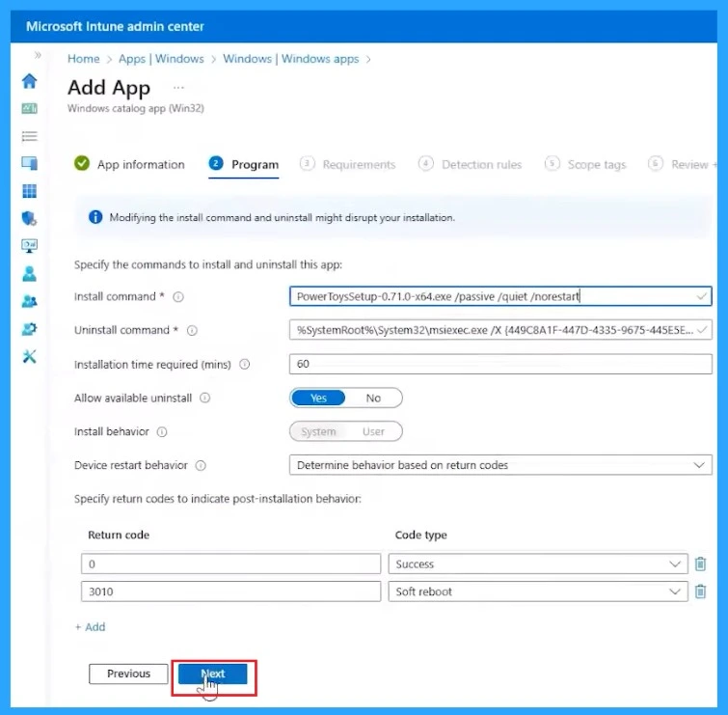This screenshot has height=715, width=728.
Task: Open Device restart behavior dropdown
Action: (x=500, y=465)
